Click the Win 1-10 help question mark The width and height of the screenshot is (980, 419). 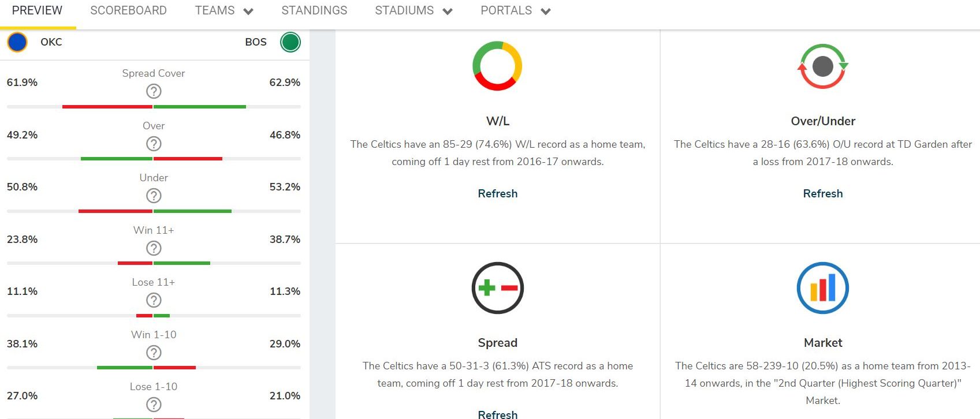click(x=154, y=353)
